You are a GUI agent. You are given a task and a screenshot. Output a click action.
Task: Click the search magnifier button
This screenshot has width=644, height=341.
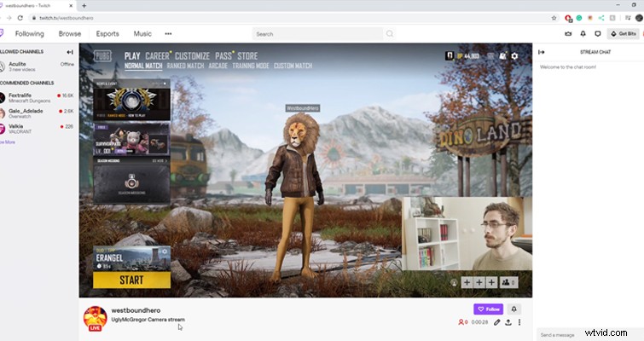389,33
